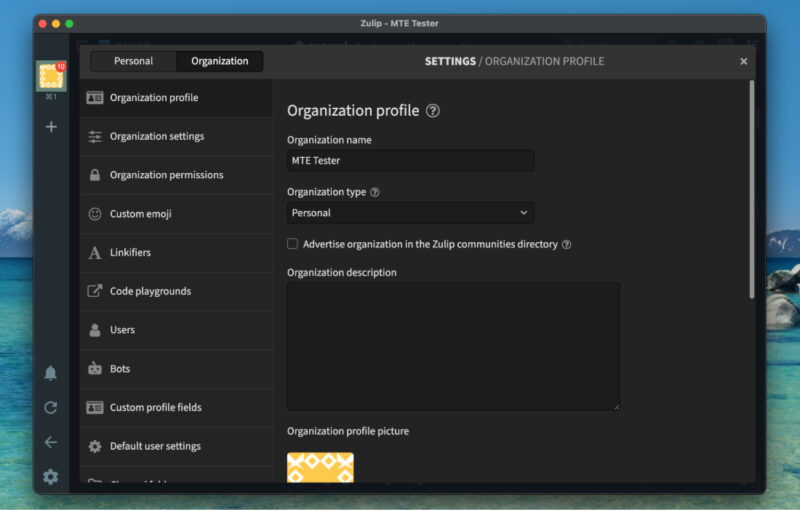This screenshot has height=510, width=800.
Task: Close the settings overlay with the X
Action: [743, 61]
